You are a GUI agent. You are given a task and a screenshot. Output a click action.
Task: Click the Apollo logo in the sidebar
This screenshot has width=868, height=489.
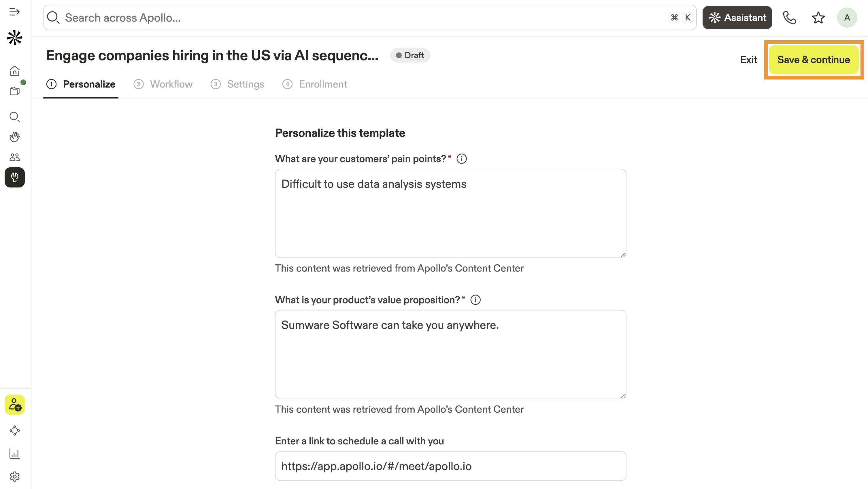click(14, 38)
